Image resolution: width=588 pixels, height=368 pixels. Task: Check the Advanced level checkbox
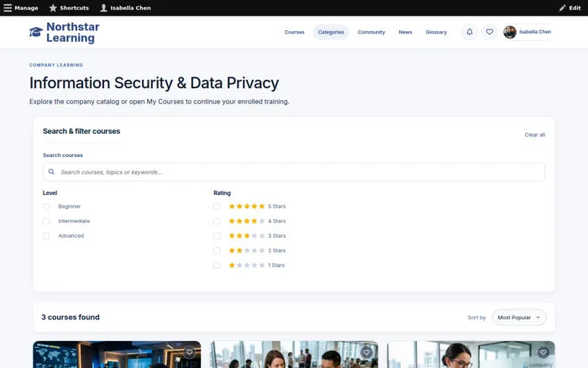(x=46, y=236)
